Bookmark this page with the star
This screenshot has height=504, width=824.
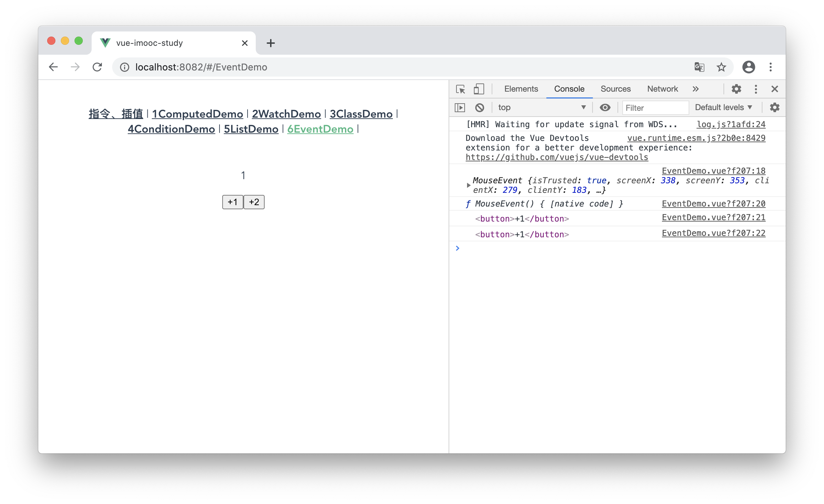(721, 67)
